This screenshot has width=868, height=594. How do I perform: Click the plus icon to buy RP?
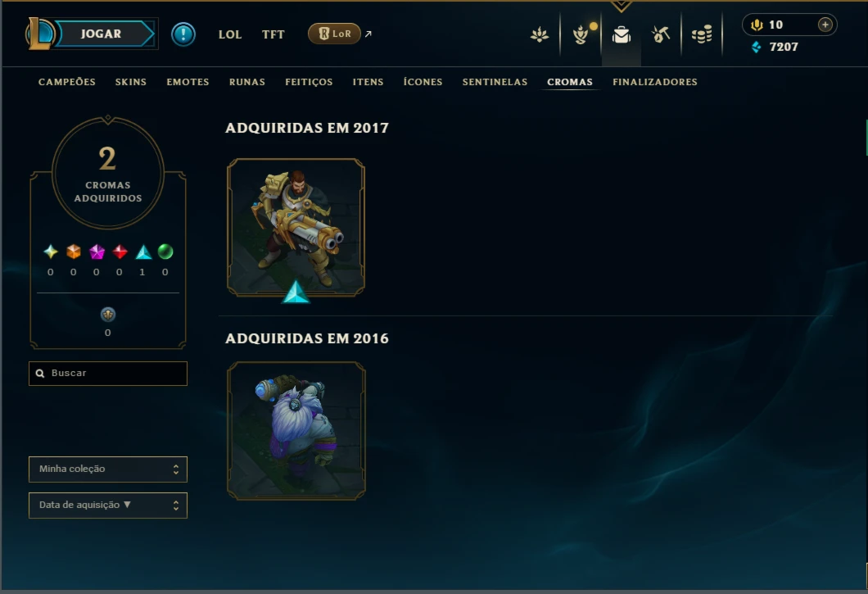click(825, 25)
